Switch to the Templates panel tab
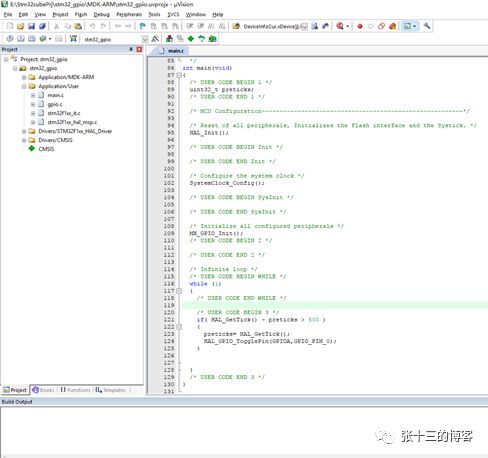The image size is (488, 458). [x=111, y=390]
